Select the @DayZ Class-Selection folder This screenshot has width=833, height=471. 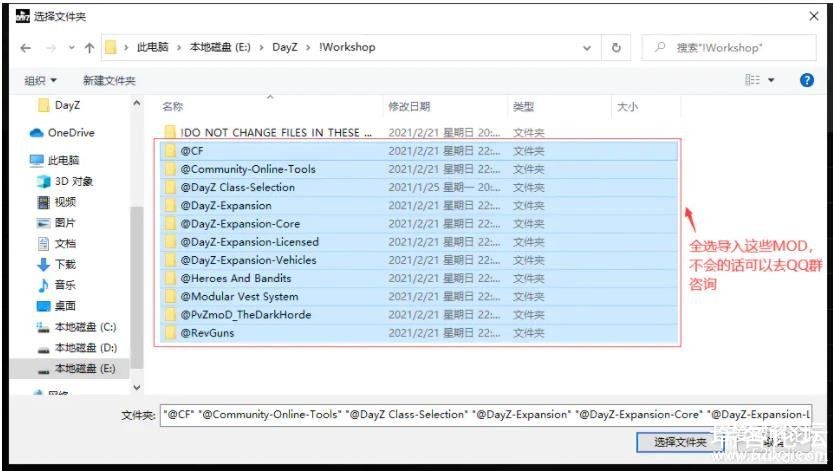pyautogui.click(x=419, y=187)
